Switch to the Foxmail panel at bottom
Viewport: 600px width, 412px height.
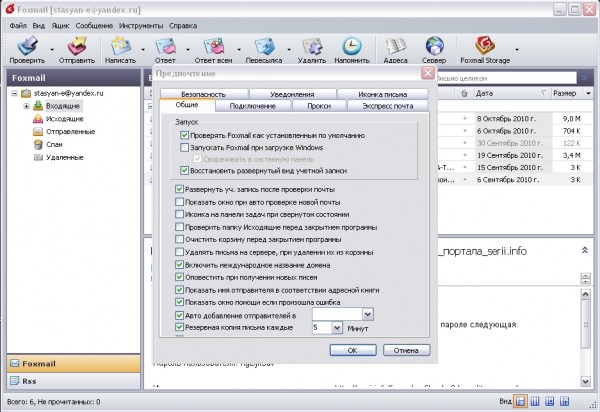coord(73,363)
